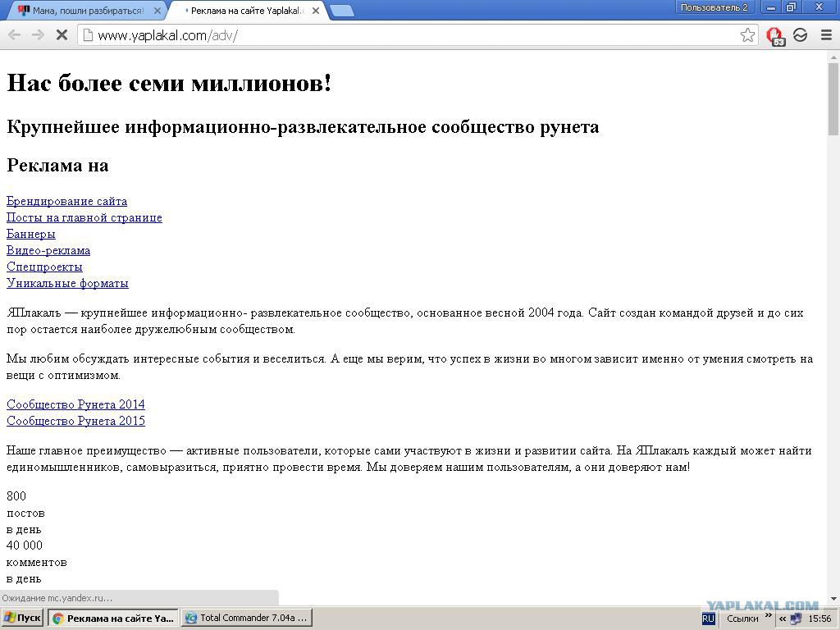The image size is (840, 630).
Task: Click the 'Ссылки' taskbar toolbar label
Action: (x=742, y=619)
